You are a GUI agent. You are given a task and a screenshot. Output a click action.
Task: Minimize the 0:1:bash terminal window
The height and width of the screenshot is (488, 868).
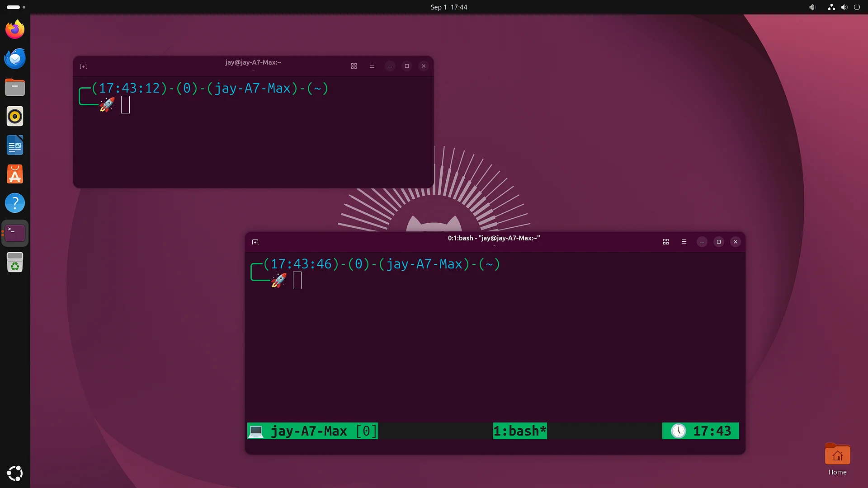(x=702, y=242)
